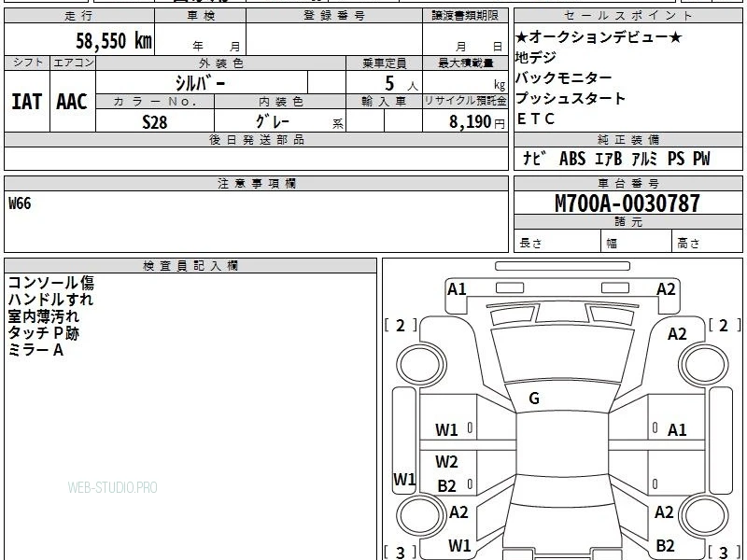
Task: Click the 後日発送部品 section header
Action: (x=256, y=139)
